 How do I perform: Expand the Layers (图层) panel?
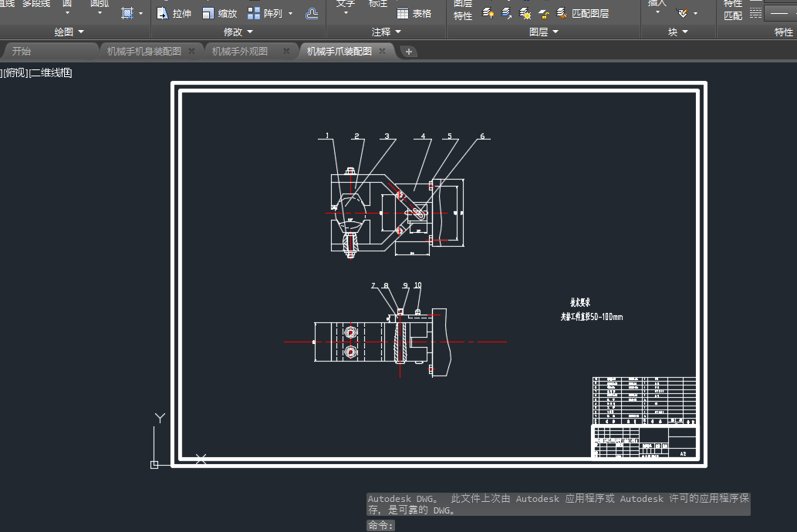[x=544, y=32]
